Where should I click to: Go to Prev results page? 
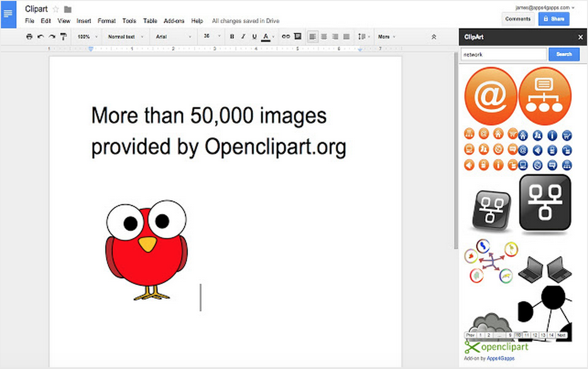470,335
